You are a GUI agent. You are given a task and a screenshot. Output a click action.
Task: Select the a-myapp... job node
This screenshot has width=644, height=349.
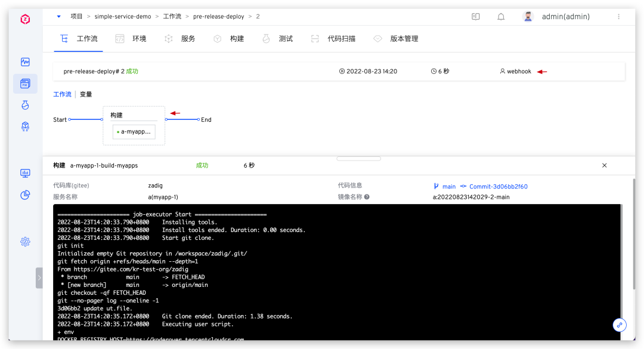point(134,131)
